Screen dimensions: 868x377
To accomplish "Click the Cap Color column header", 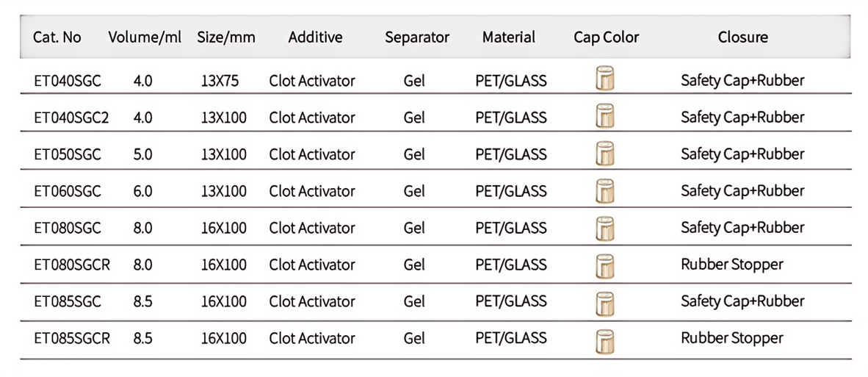I will [x=606, y=37].
